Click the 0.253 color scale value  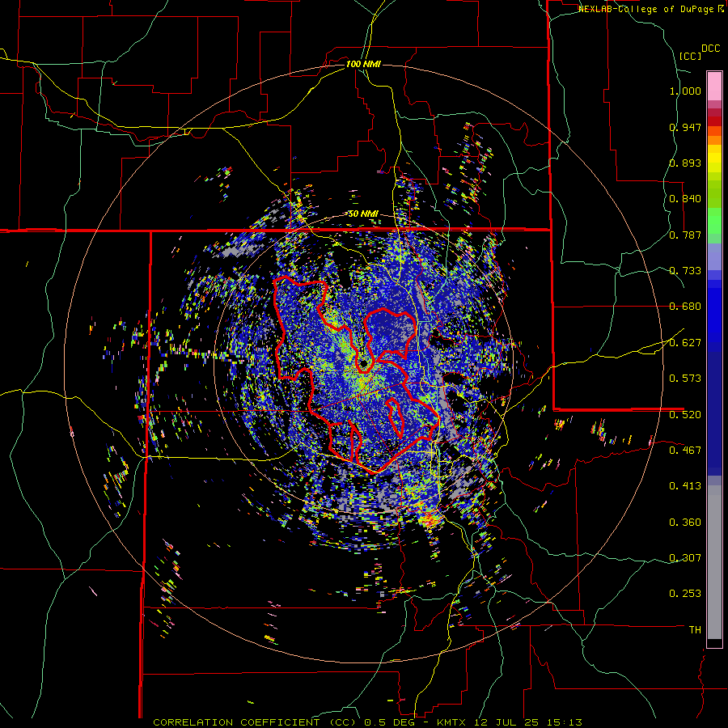coord(685,594)
